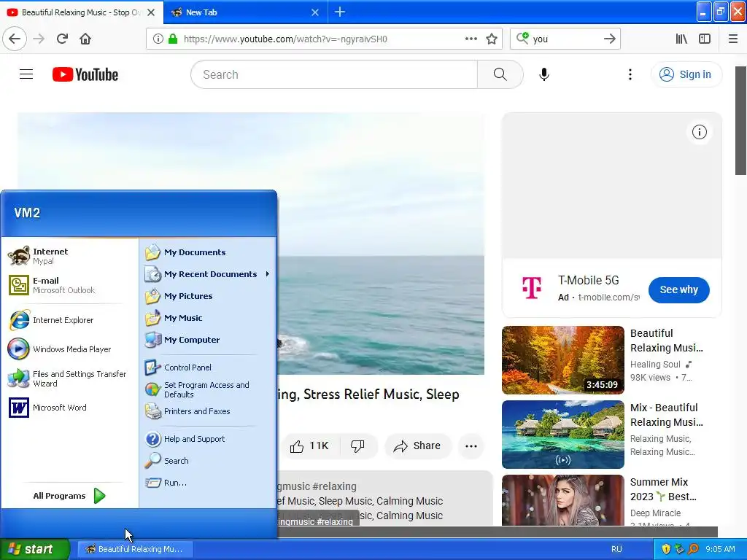The image size is (747, 560).
Task: Close the Beautiful Relaxing Music tab
Action: click(151, 12)
